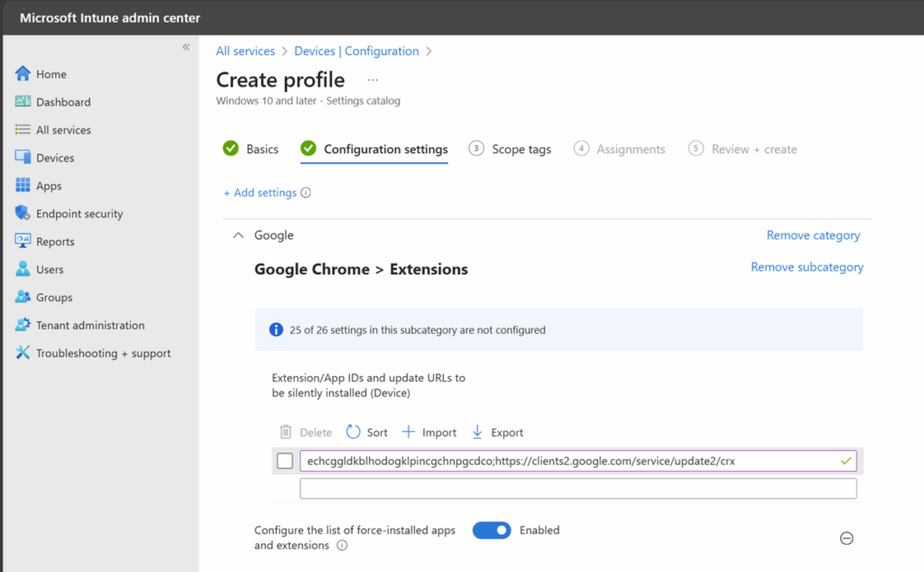Tick the checkbox beside the extension ID row

point(285,461)
